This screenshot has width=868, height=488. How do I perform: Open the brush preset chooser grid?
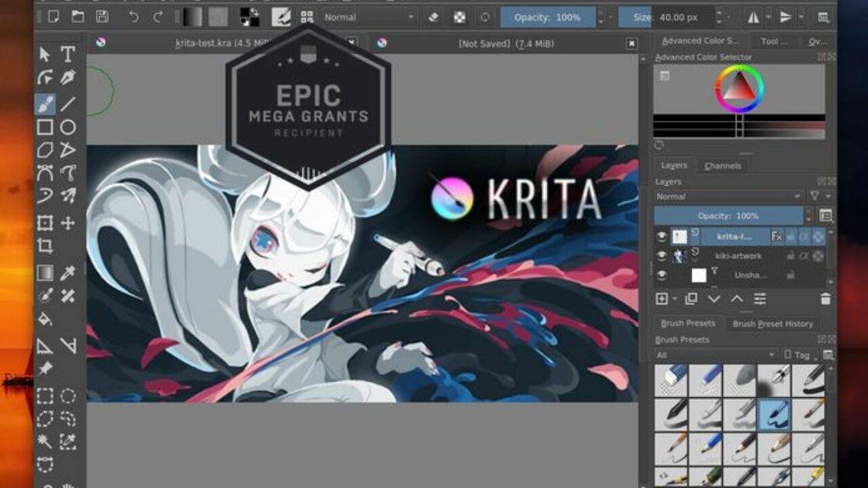click(x=307, y=17)
